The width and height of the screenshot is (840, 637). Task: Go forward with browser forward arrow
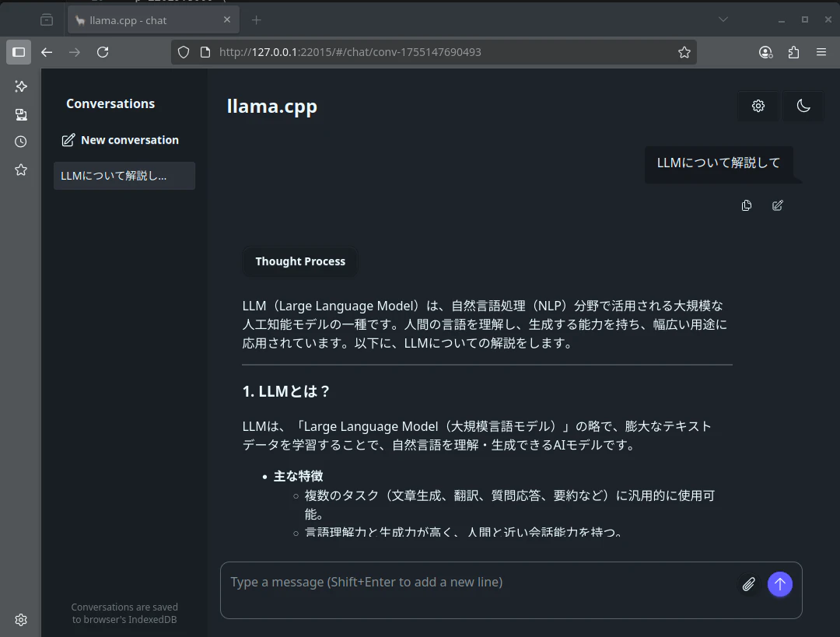[75, 52]
